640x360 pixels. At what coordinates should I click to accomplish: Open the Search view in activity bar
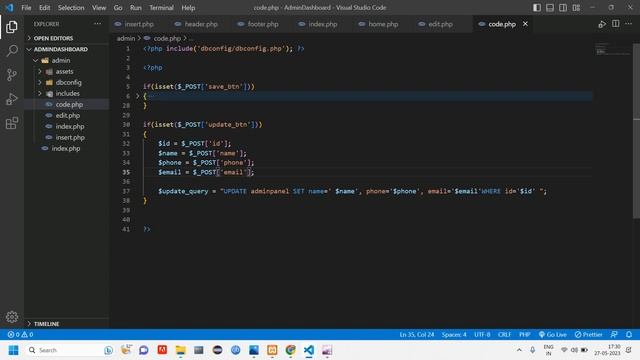[x=12, y=51]
